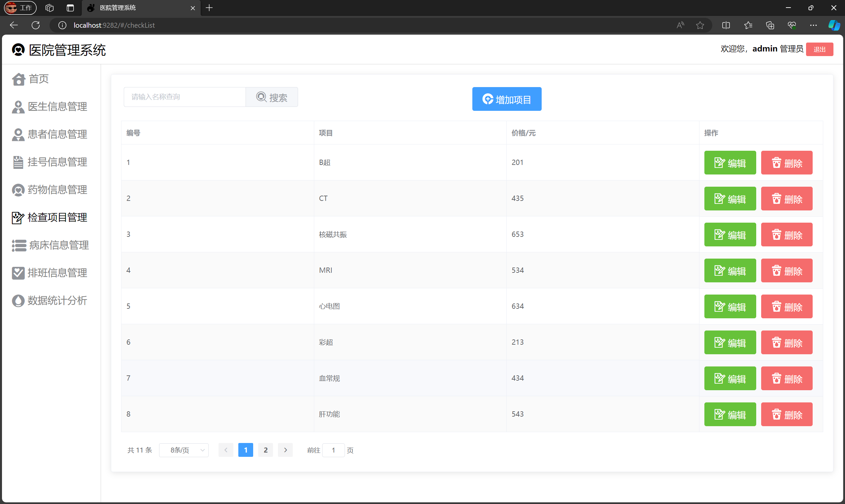The width and height of the screenshot is (845, 504).
Task: Click browser favorites star icon in address bar
Action: (x=700, y=25)
